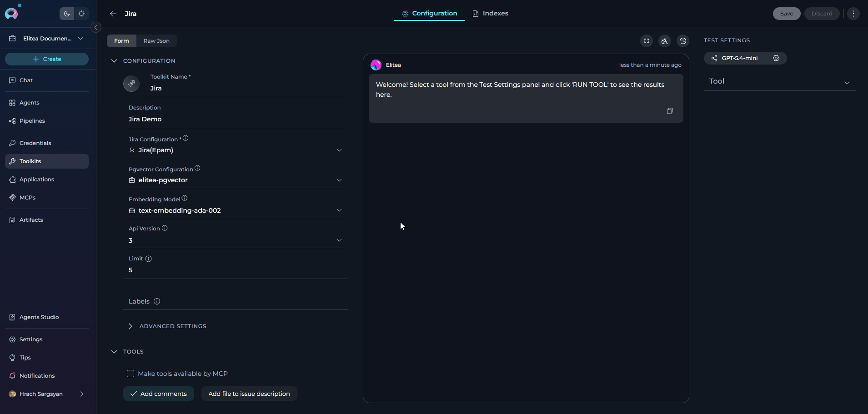Click the toolkit avatar icon
Viewport: 868px width, 414px height.
pos(131,84)
